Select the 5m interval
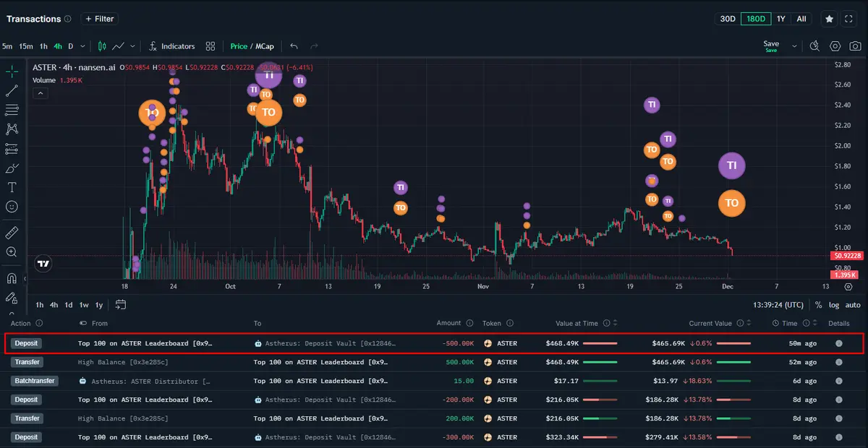Image resolution: width=868 pixels, height=448 pixels. click(x=7, y=46)
